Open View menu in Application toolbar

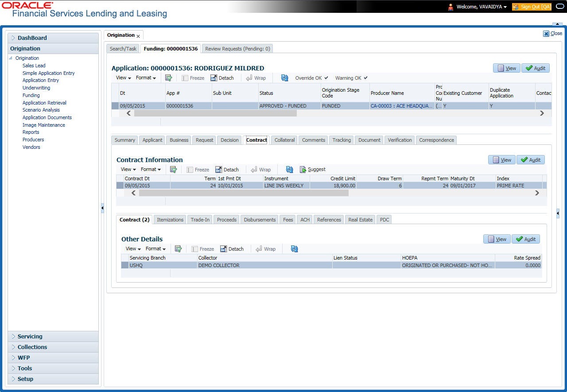123,78
